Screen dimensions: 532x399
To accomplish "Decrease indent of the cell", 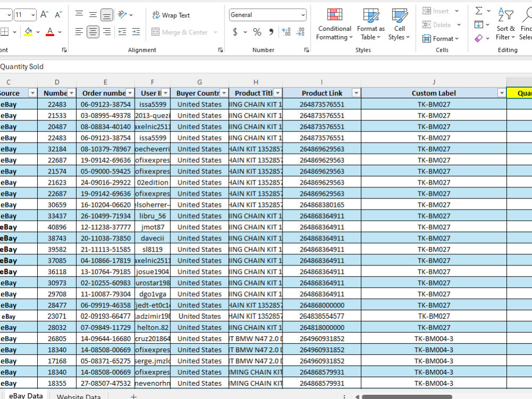I will [x=122, y=32].
